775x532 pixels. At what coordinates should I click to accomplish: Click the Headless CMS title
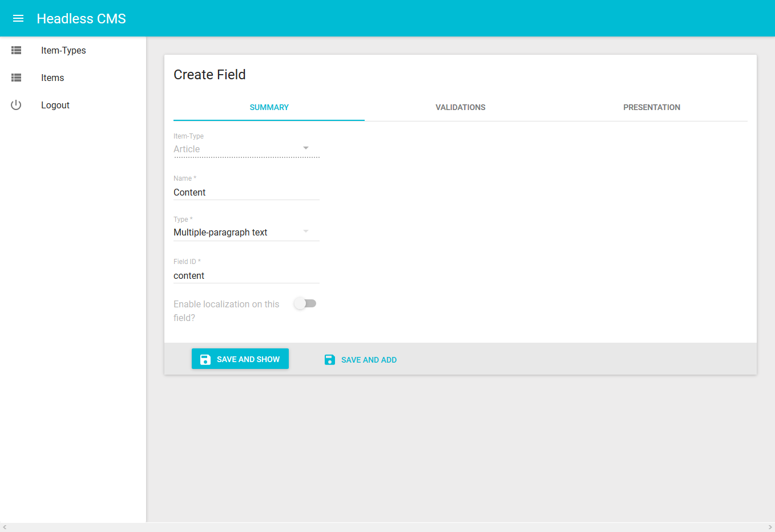tap(82, 19)
